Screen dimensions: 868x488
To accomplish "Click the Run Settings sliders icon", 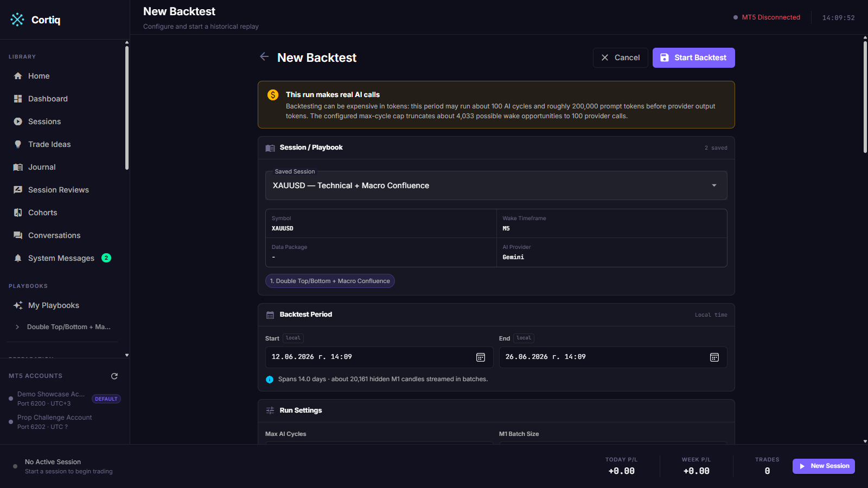I will 270,410.
